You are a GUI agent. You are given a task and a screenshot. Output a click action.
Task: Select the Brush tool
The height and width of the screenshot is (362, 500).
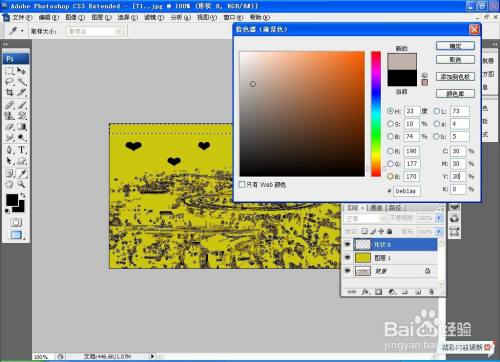coord(22,105)
